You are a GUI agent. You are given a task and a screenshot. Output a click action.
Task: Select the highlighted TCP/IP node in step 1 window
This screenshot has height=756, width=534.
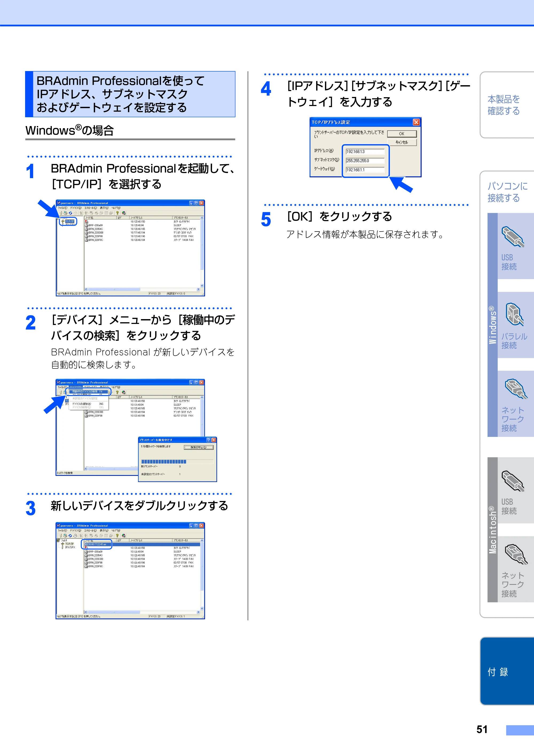click(x=69, y=221)
